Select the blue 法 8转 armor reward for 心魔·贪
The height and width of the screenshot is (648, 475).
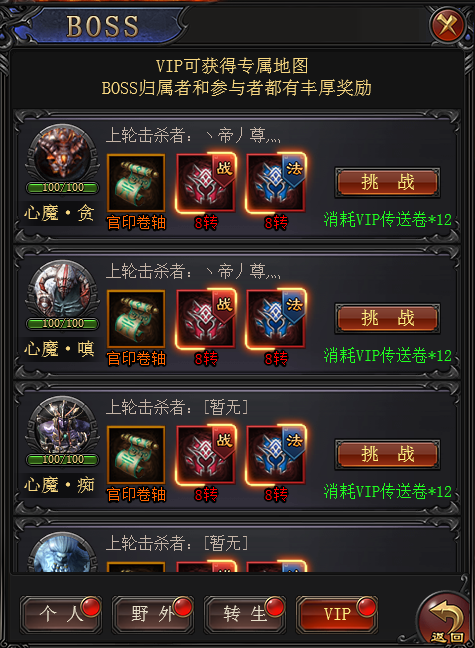276,183
